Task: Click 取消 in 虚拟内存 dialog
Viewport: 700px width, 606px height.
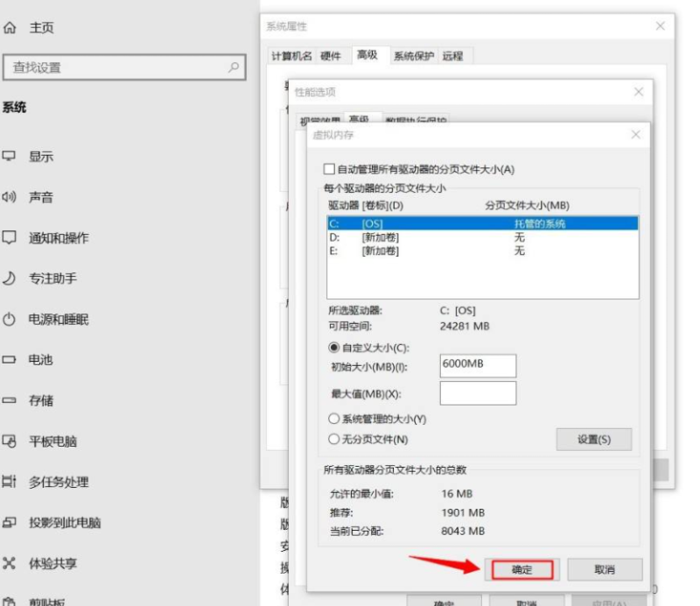Action: point(605,570)
